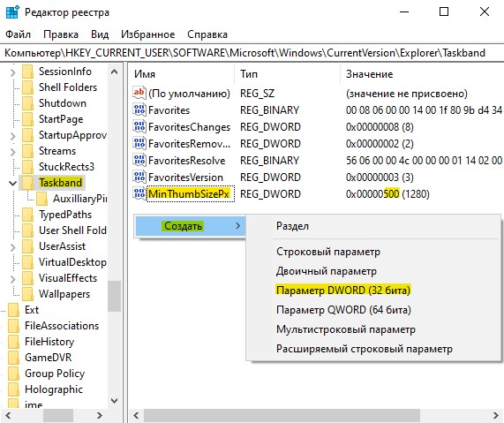Click the value 0x00000500 (1280)
The width and height of the screenshot is (504, 423).
coord(387,193)
